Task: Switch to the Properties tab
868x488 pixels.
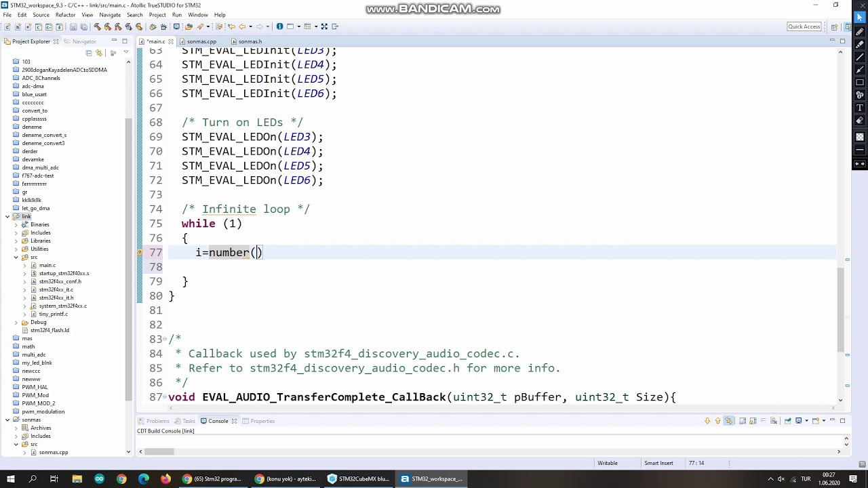Action: 258,421
